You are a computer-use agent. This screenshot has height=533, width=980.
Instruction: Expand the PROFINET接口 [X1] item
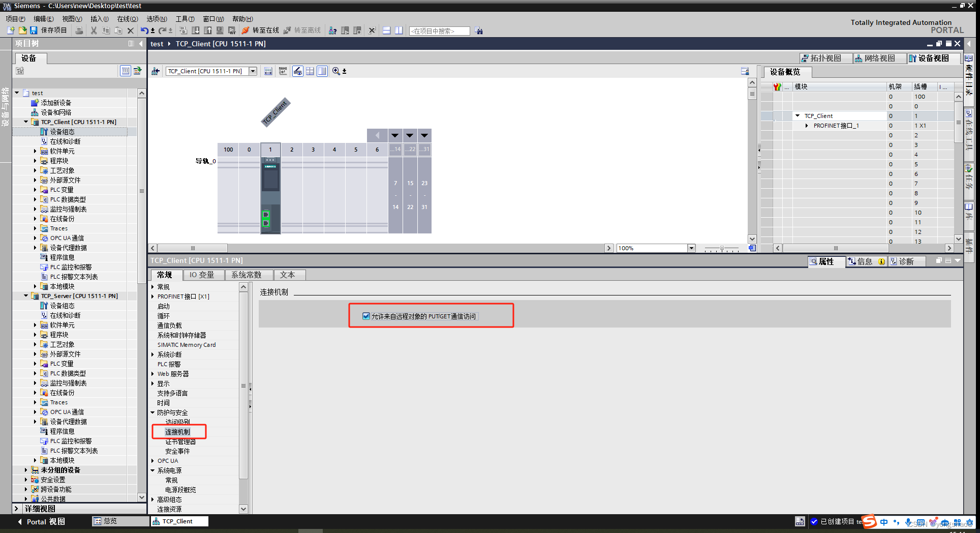152,297
